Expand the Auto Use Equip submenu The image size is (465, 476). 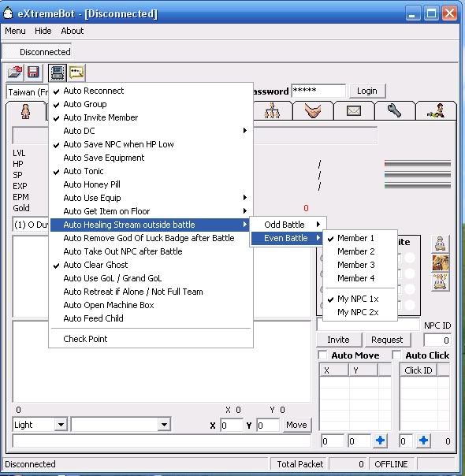(151, 198)
